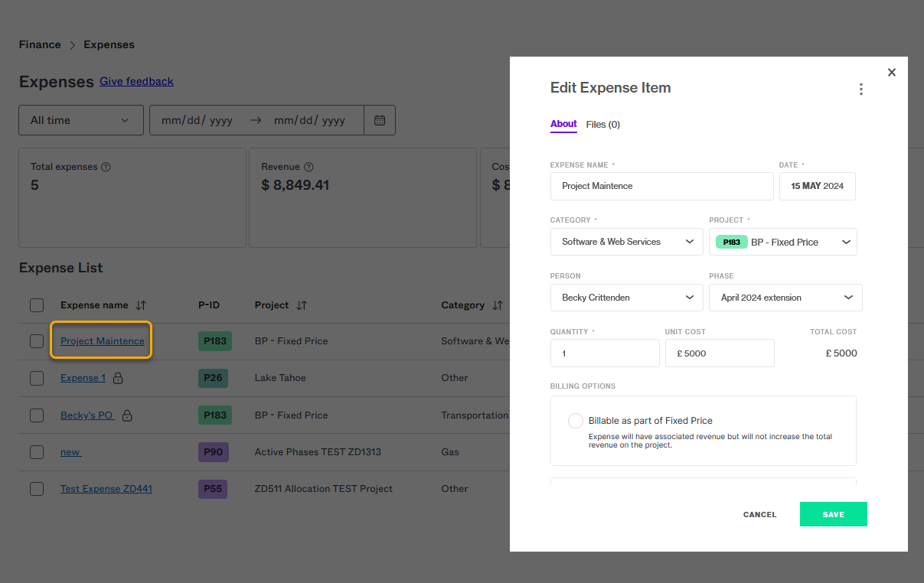Open the calendar date picker icon
The height and width of the screenshot is (583, 924).
380,120
